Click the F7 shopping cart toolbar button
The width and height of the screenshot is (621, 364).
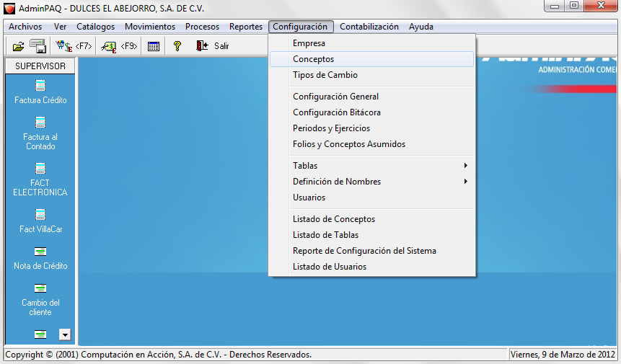[x=74, y=46]
